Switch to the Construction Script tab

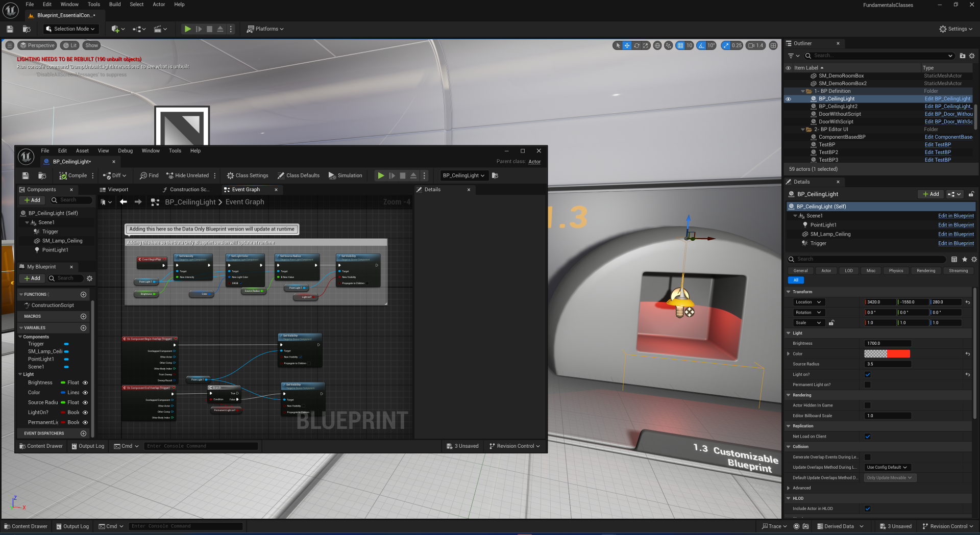click(x=185, y=190)
